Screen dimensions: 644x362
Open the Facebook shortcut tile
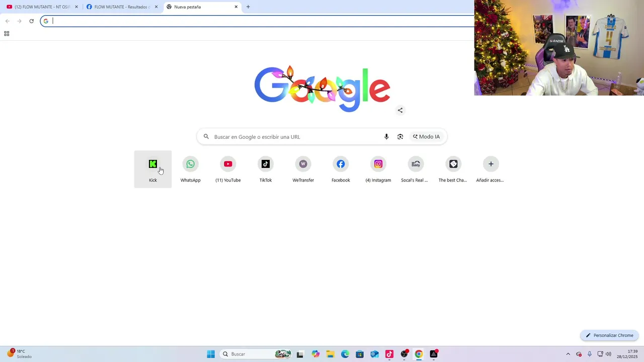(341, 169)
